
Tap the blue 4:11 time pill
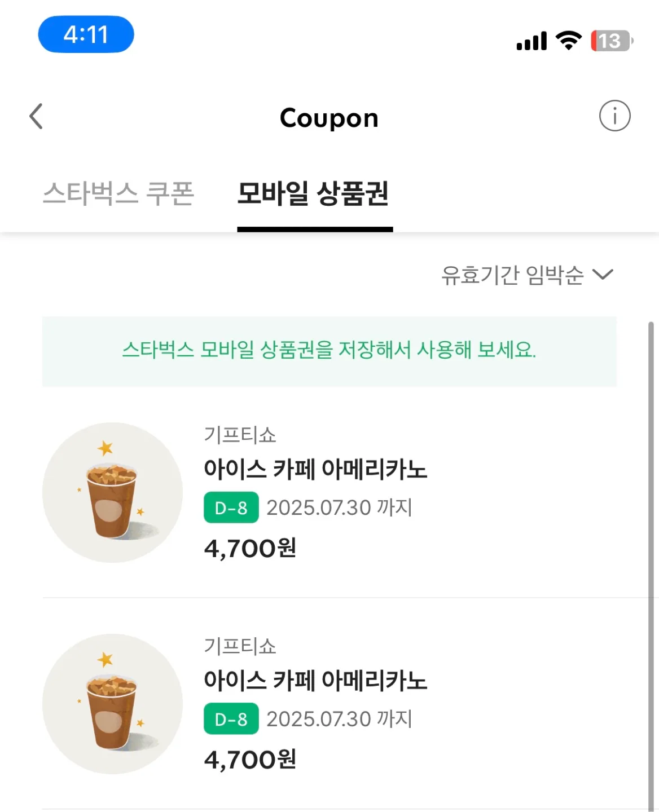point(86,34)
